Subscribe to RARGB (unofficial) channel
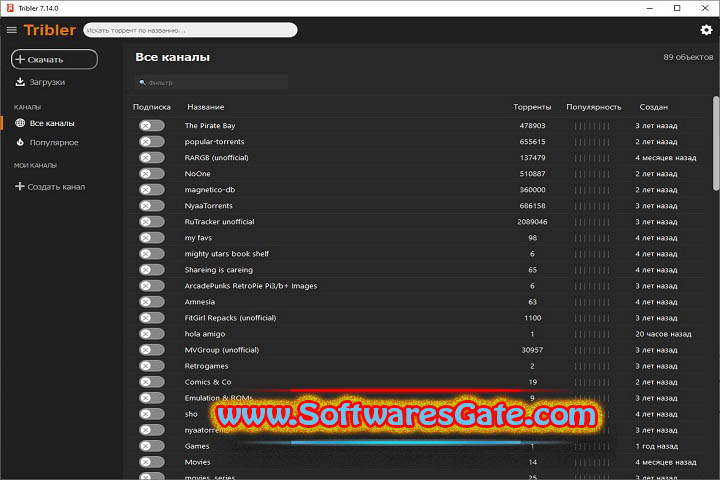The image size is (720, 480). pyautogui.click(x=152, y=158)
